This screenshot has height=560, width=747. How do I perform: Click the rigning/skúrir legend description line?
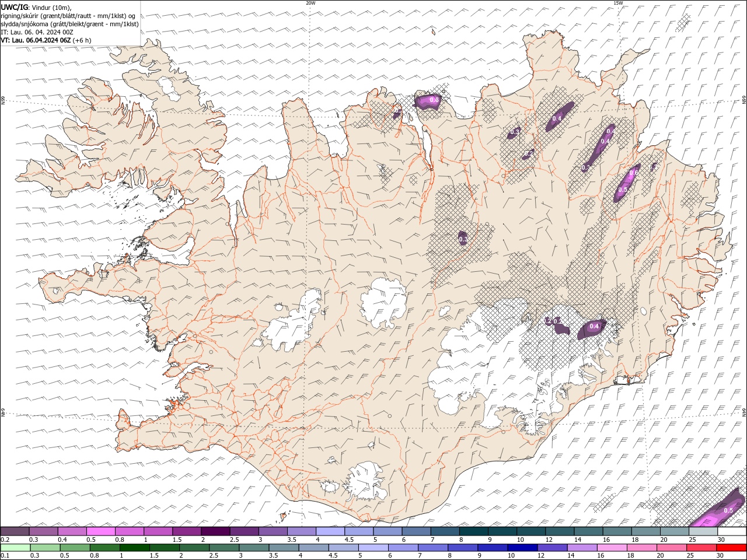tap(68, 16)
